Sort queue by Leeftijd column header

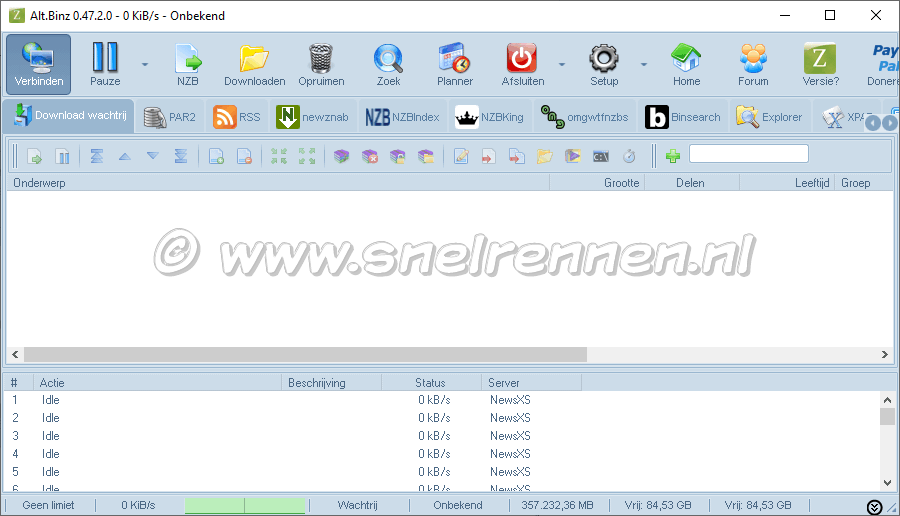[786, 183]
